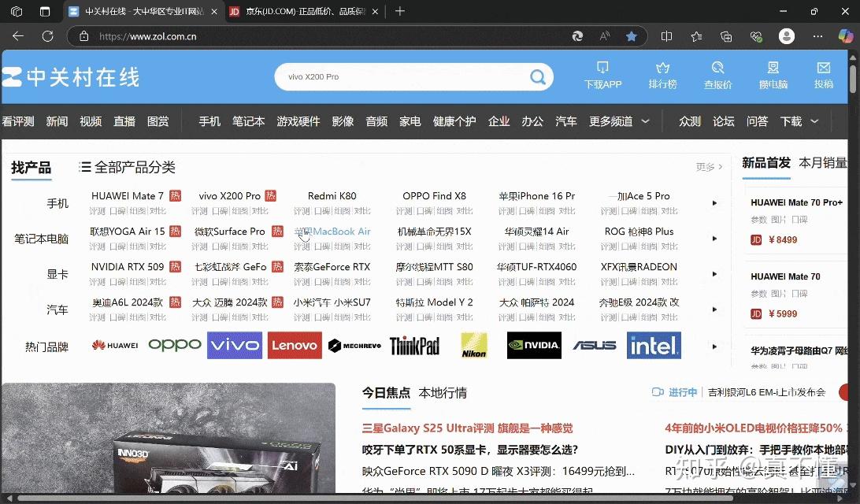Expand the 下载 dropdown arrow
The height and width of the screenshot is (504, 860).
(x=814, y=121)
